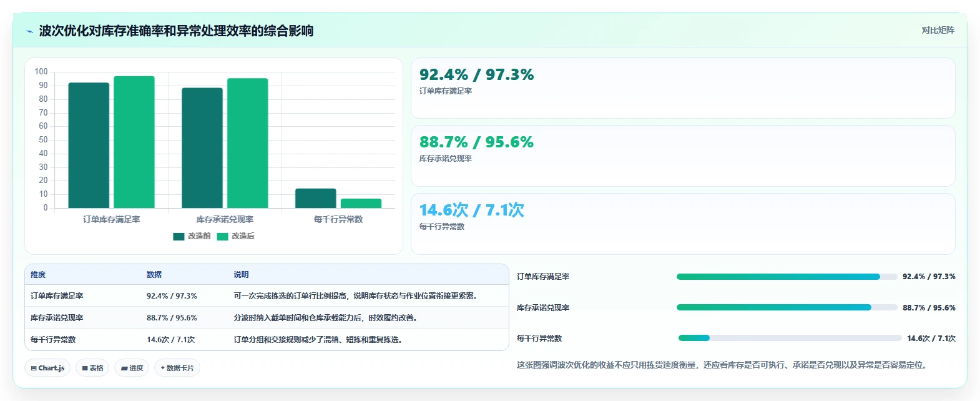Screen dimensions: 980x401
Task: Click the description starting 分波时纳入截单时间
Action: point(327,318)
